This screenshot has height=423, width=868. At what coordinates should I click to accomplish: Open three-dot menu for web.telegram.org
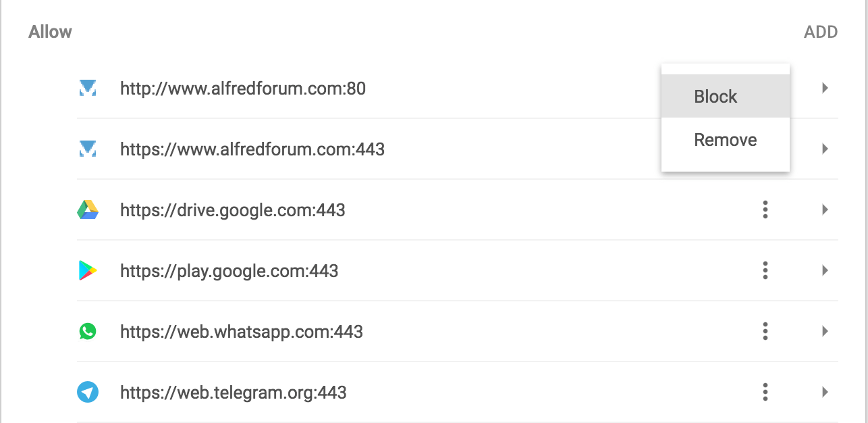(765, 393)
